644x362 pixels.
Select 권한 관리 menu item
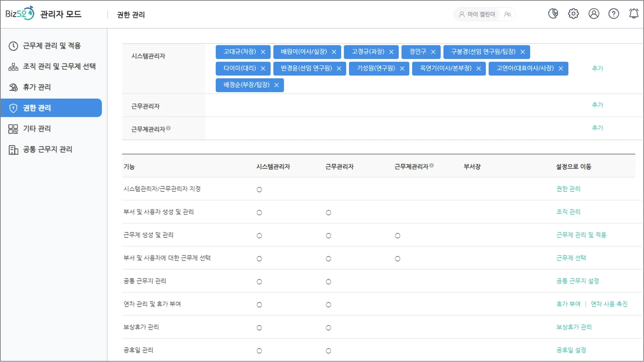51,108
